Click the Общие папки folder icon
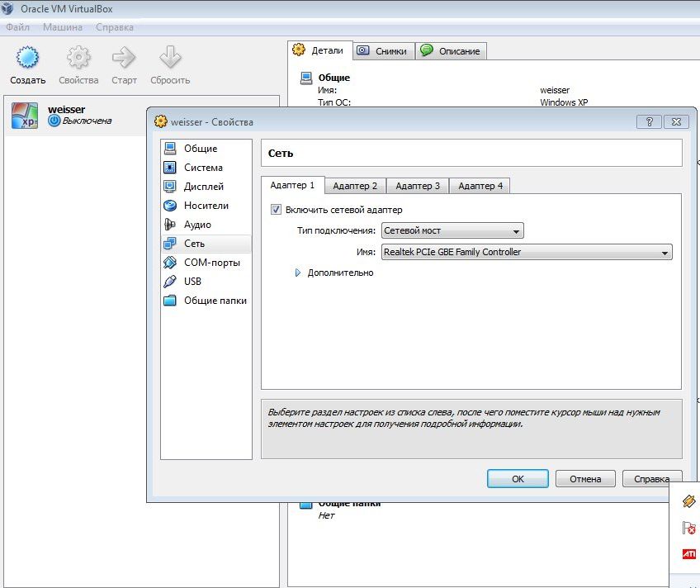 [170, 301]
